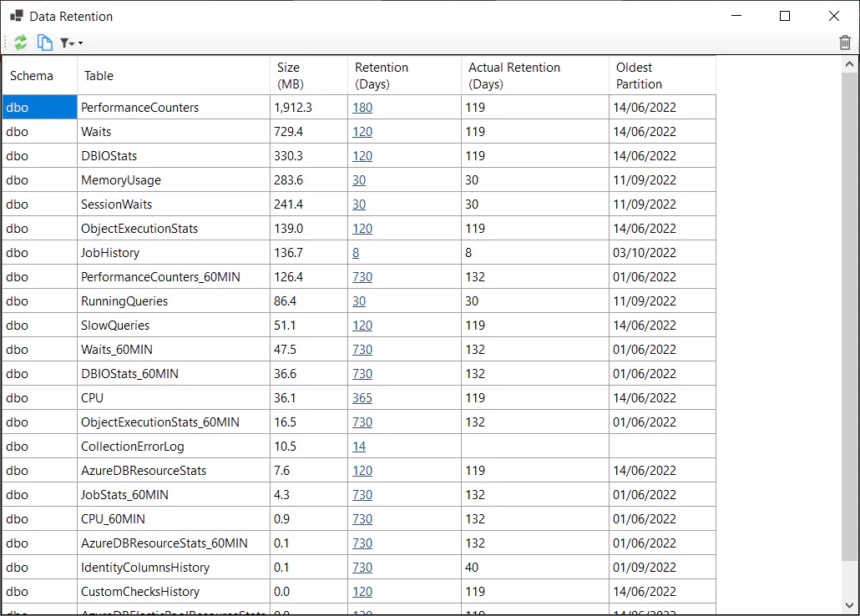Change the Waits retention of 120 days
The height and width of the screenshot is (616, 860).
[x=362, y=131]
